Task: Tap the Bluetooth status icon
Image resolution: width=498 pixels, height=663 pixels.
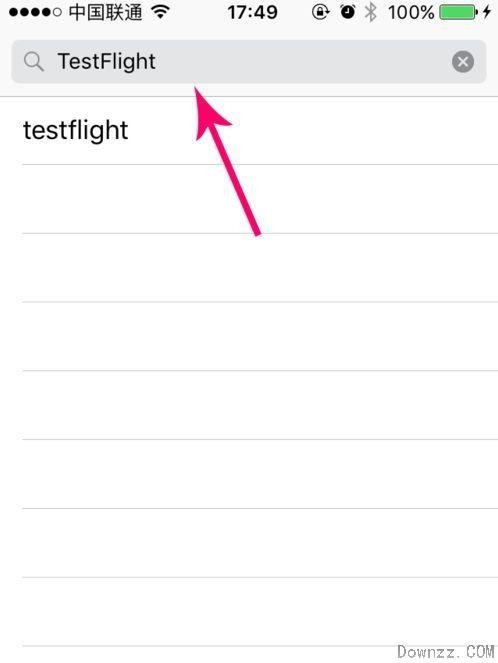Action: [x=371, y=12]
